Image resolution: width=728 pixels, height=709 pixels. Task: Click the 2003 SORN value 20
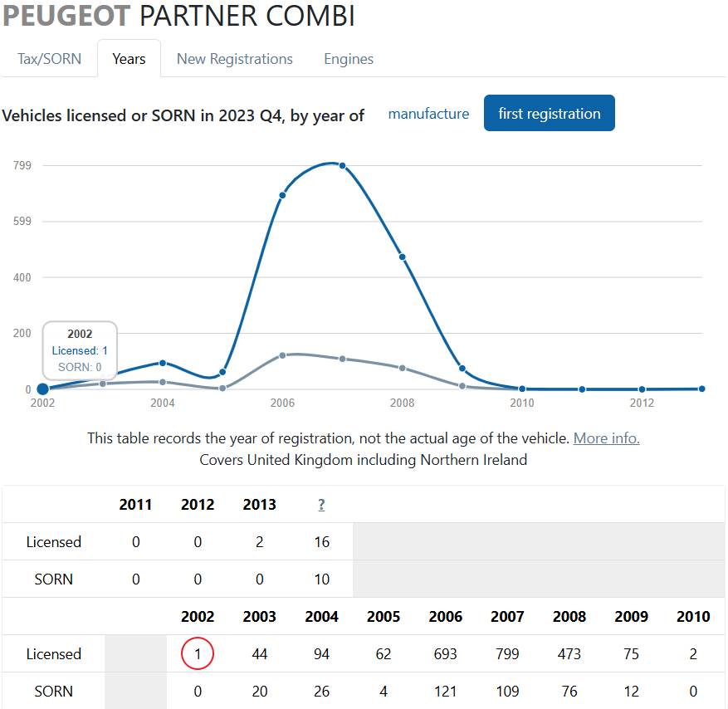[x=260, y=692]
